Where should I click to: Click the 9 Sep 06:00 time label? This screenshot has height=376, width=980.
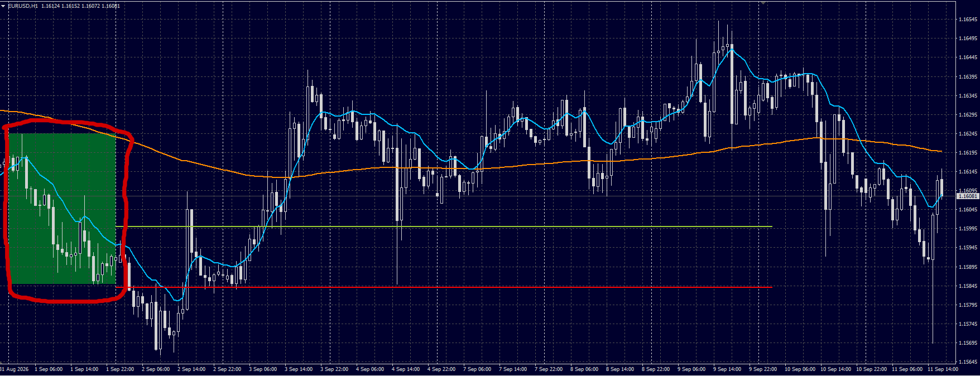click(x=691, y=369)
